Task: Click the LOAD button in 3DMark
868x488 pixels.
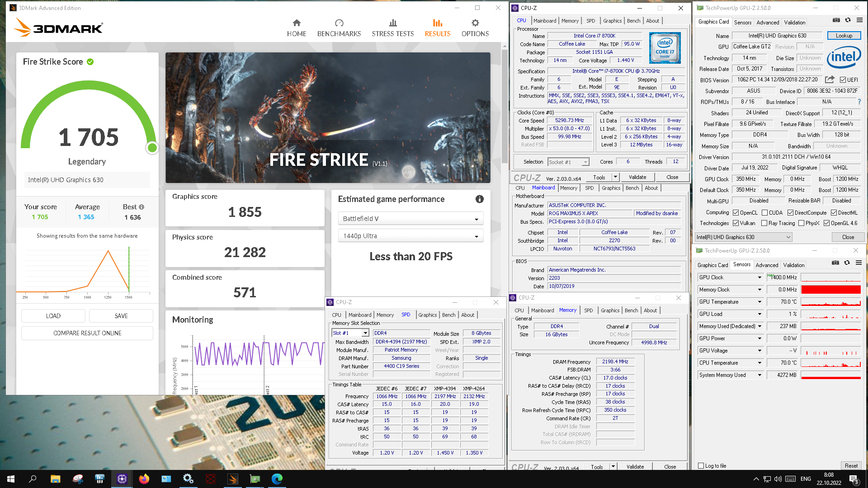Action: [53, 316]
